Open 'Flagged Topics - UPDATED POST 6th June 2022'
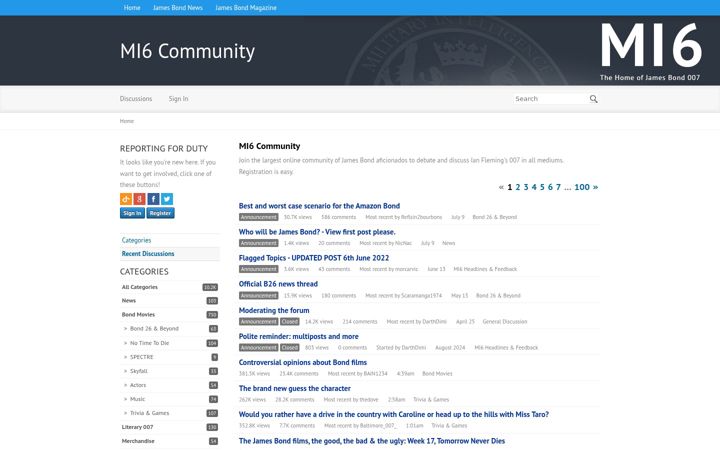 (x=314, y=258)
